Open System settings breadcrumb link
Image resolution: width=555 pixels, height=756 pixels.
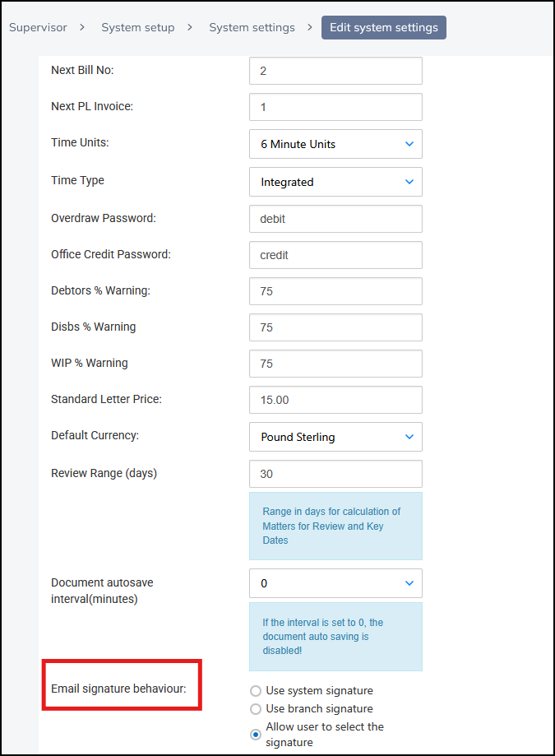point(252,27)
